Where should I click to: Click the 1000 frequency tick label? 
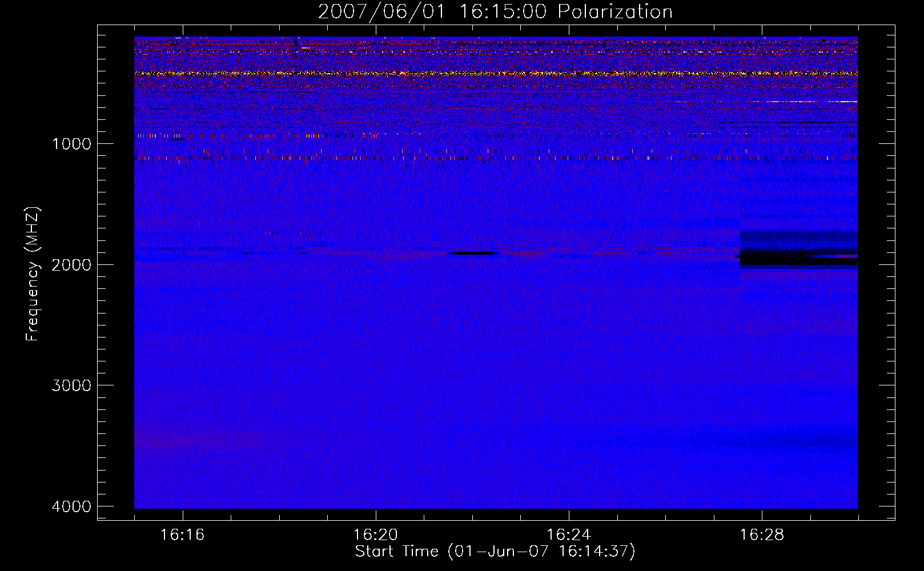pyautogui.click(x=71, y=143)
